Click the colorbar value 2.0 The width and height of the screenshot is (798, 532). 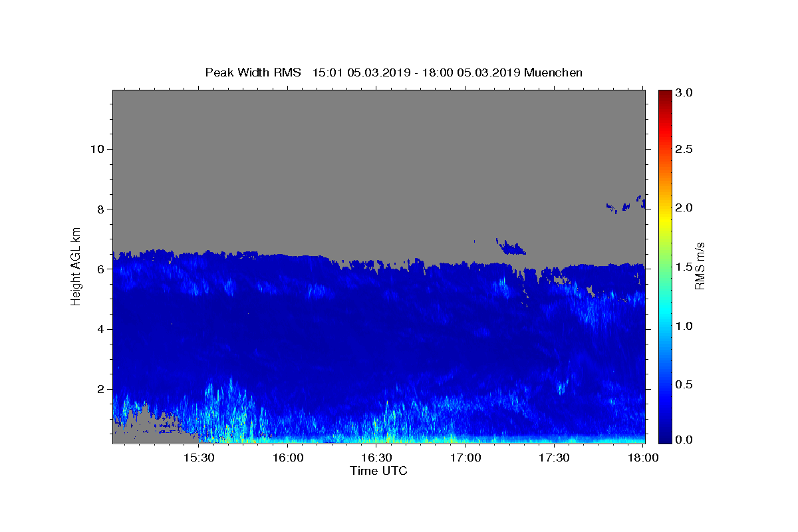(x=684, y=207)
